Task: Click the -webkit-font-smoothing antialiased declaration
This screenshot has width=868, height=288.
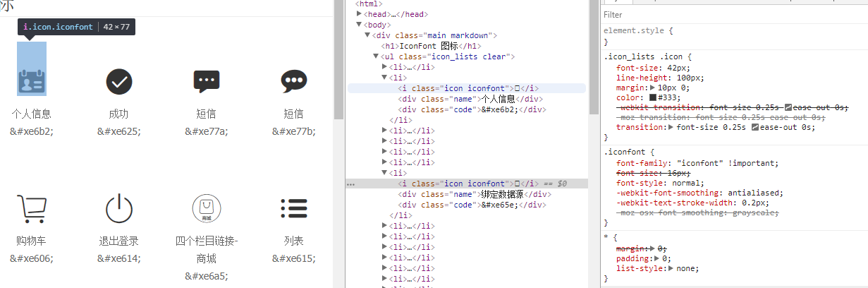Action: (699, 193)
